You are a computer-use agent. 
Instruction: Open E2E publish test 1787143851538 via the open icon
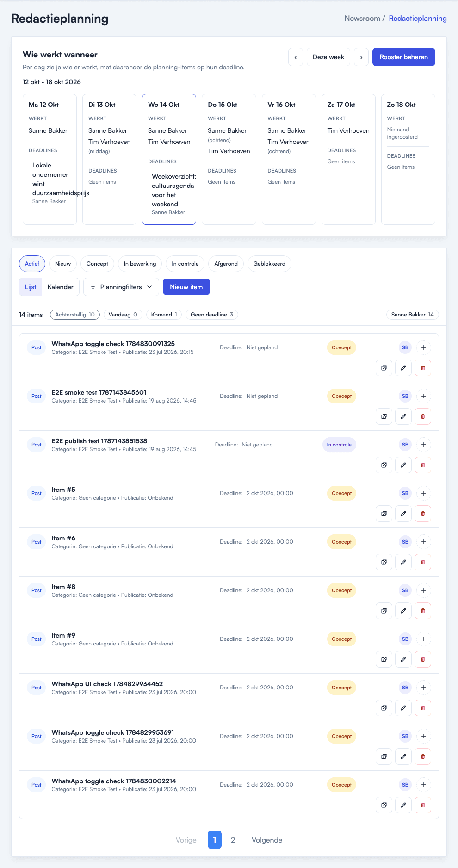coord(384,465)
